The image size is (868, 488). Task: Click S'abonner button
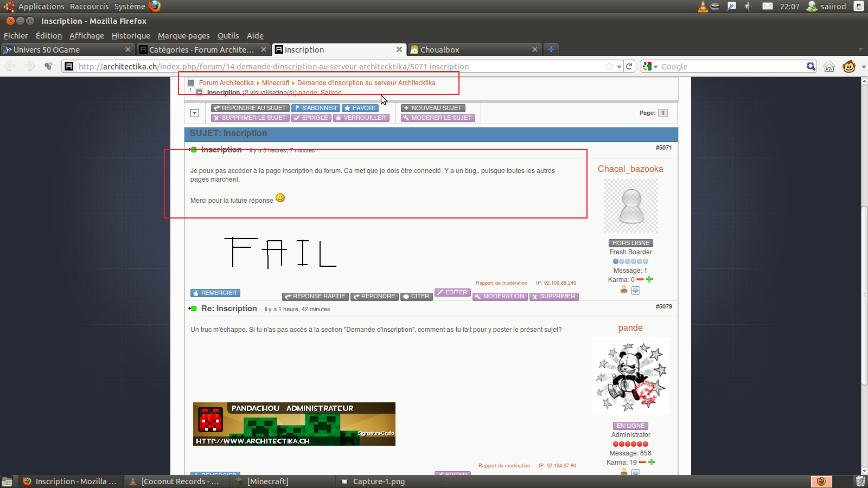(316, 108)
